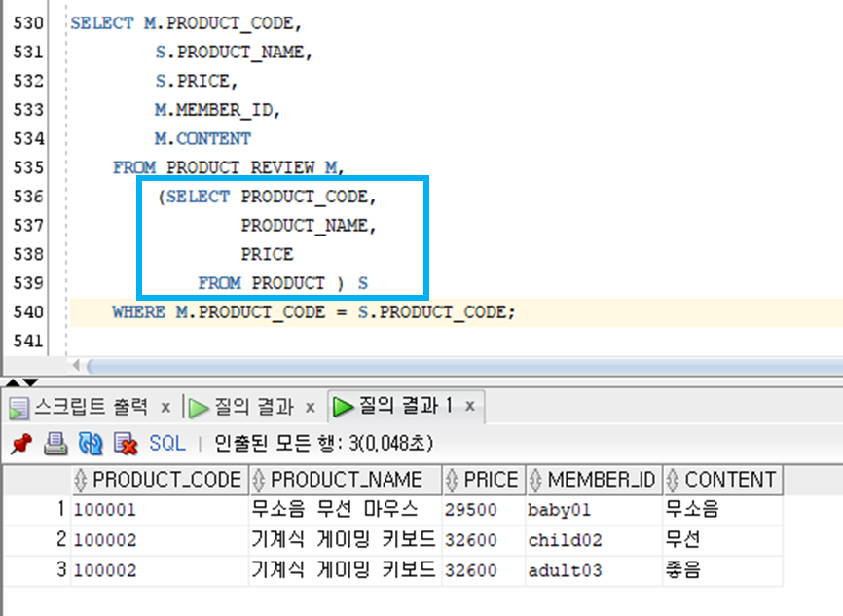
Task: Select product name cell in row 2
Action: coord(346,540)
